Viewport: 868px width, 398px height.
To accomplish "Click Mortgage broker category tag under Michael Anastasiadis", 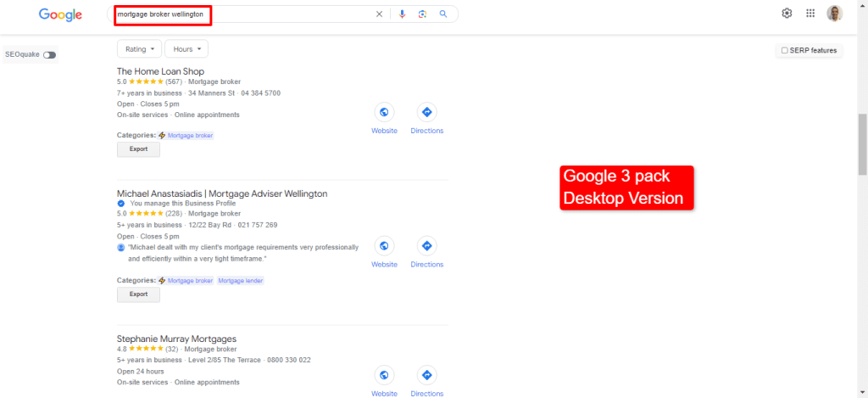I will click(190, 281).
